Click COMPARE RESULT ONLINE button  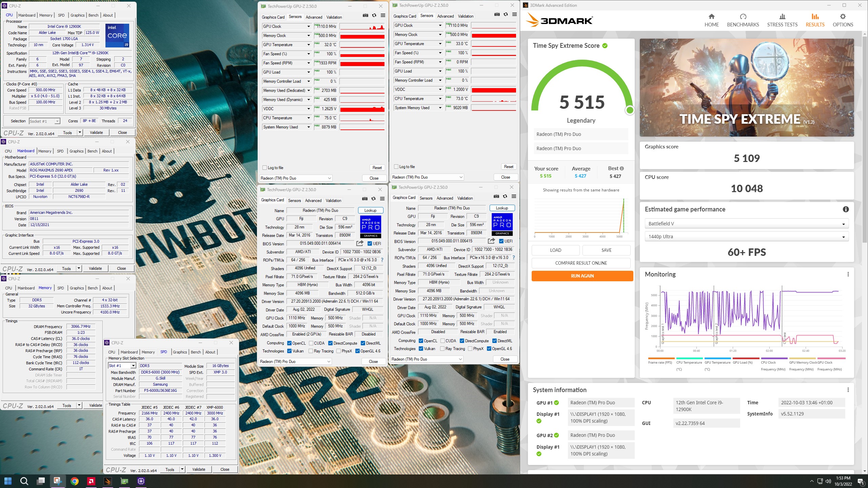[581, 263]
